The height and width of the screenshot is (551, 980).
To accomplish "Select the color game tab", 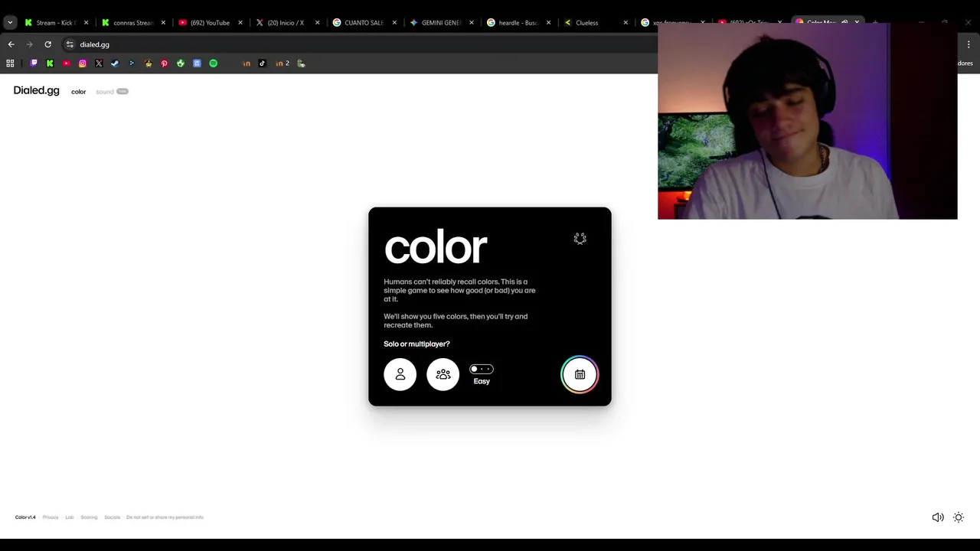I will point(78,92).
